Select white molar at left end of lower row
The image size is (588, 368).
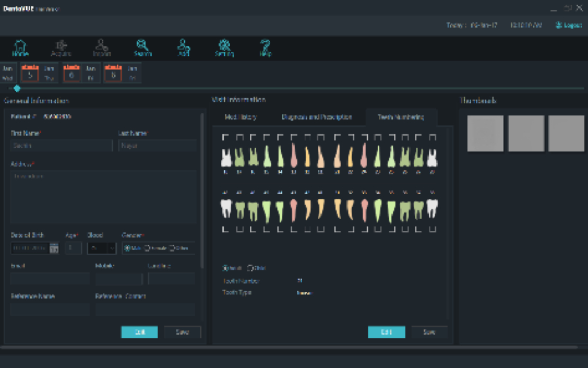[226, 209]
